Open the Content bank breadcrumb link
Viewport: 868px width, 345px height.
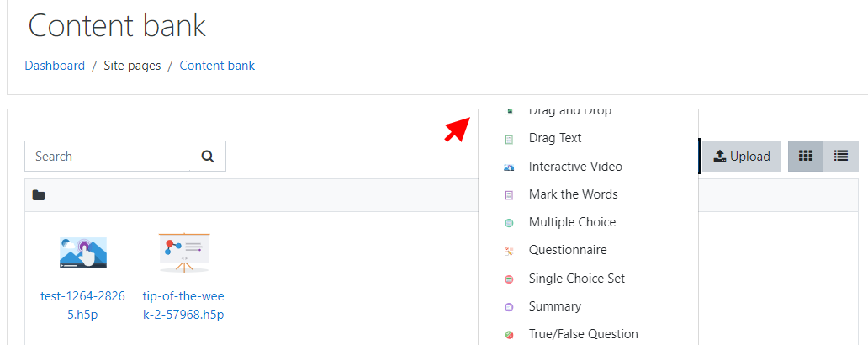217,66
